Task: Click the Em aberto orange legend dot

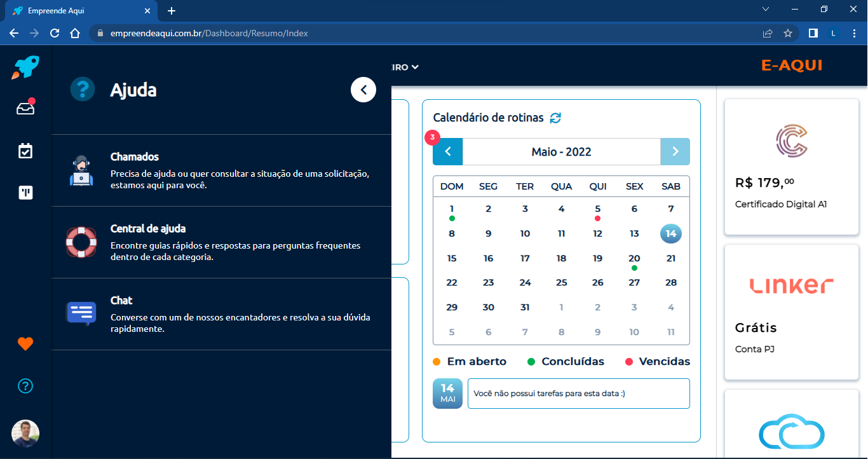Action: pos(437,362)
